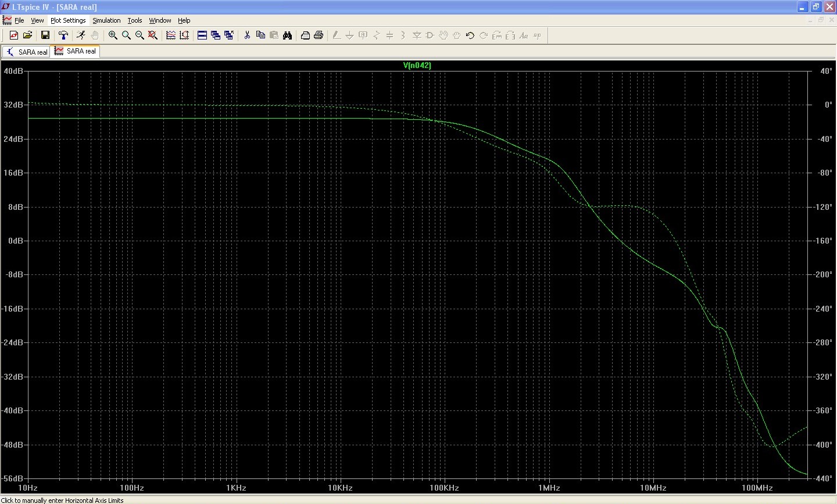Open the View menu
837x504 pixels.
(x=37, y=20)
